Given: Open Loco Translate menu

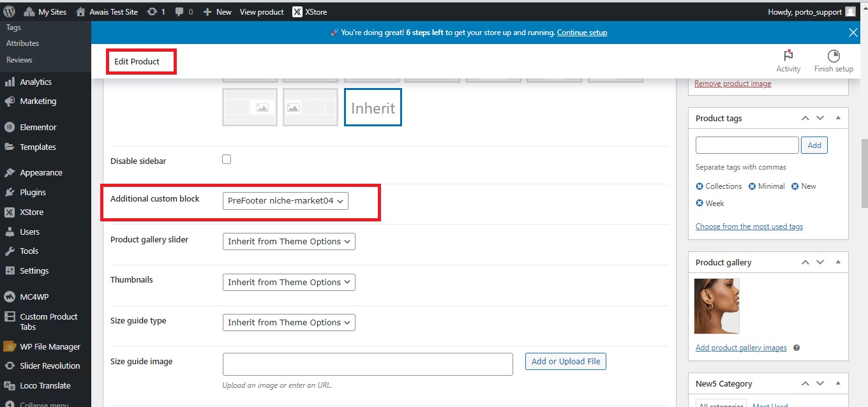Looking at the screenshot, I should click(45, 386).
